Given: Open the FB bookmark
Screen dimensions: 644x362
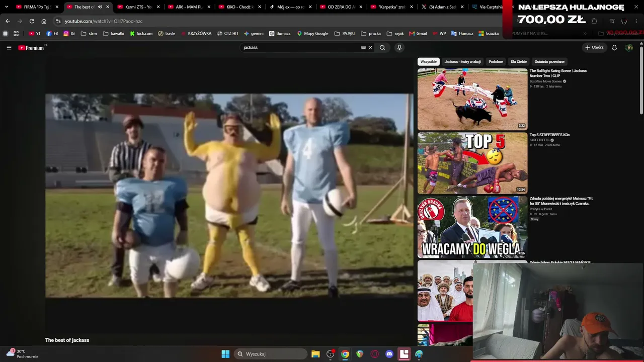Looking at the screenshot, I should click(52, 34).
